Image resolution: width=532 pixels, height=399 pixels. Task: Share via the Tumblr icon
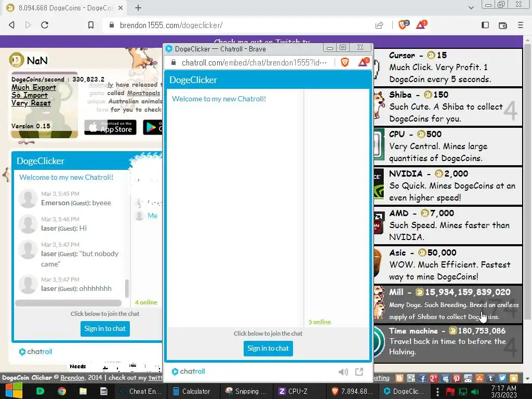point(490,378)
